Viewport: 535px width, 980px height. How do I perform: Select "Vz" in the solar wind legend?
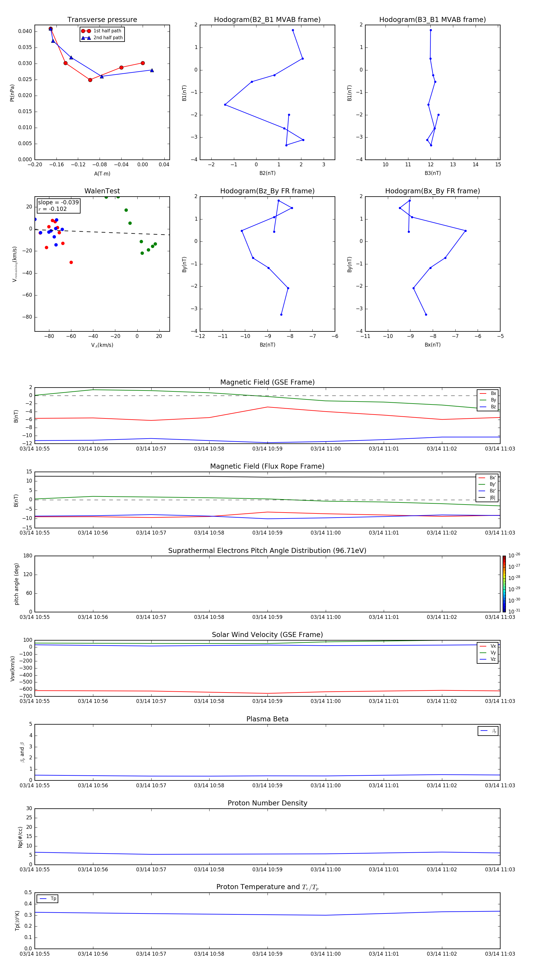tap(488, 659)
